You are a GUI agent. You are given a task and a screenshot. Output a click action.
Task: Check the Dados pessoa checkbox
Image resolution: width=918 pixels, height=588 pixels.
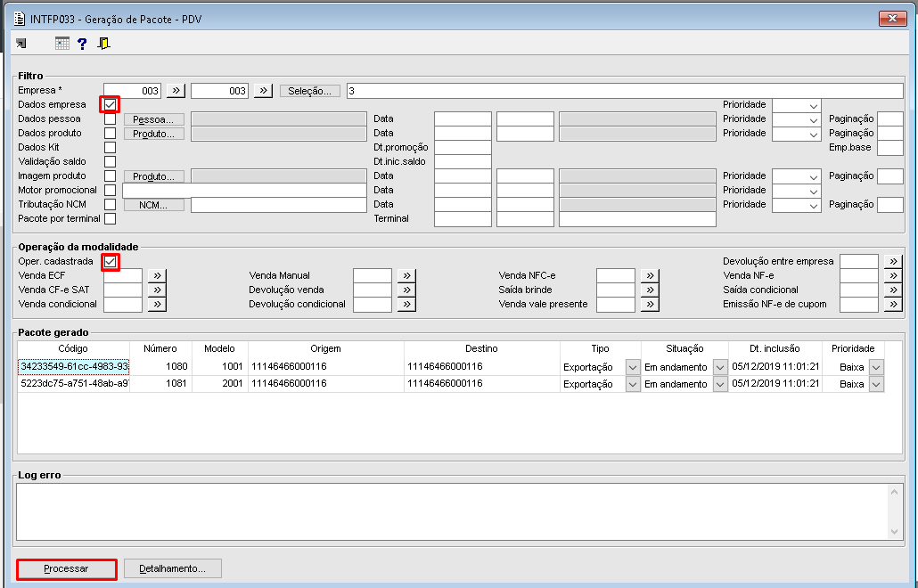(110, 118)
